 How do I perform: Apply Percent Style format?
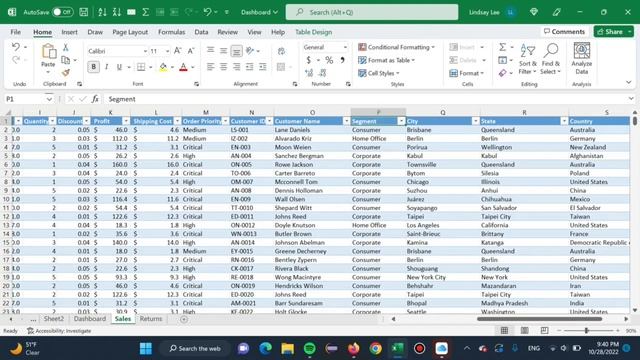point(329,60)
